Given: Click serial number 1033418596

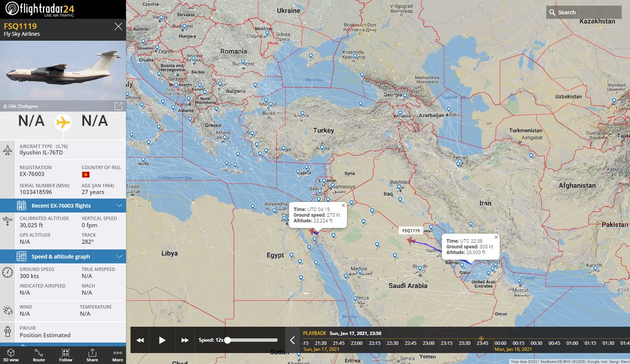Looking at the screenshot, I should point(36,192).
